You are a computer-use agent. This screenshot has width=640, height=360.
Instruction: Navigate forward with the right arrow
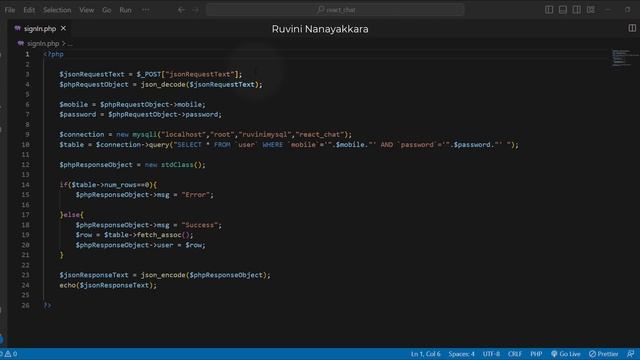(x=196, y=10)
